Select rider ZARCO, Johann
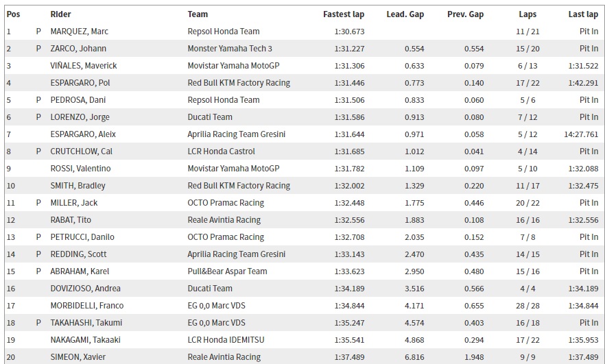 click(78, 49)
